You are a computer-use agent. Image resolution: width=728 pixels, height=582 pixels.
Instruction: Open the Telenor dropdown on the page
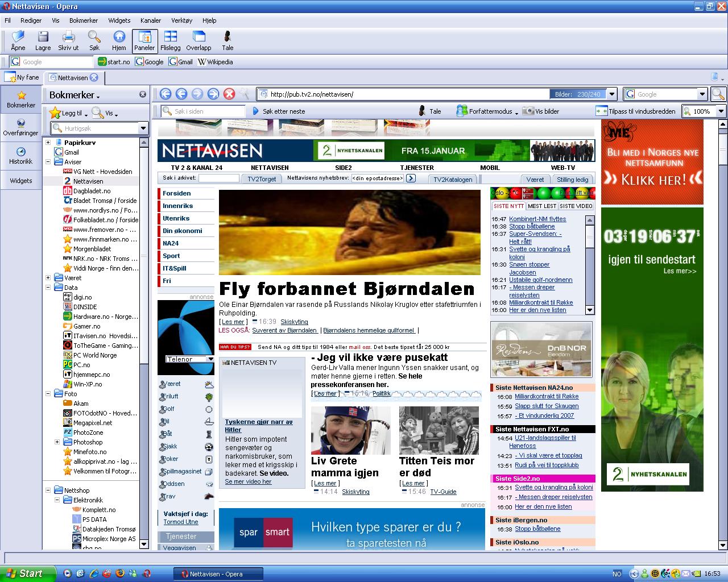[x=190, y=359]
